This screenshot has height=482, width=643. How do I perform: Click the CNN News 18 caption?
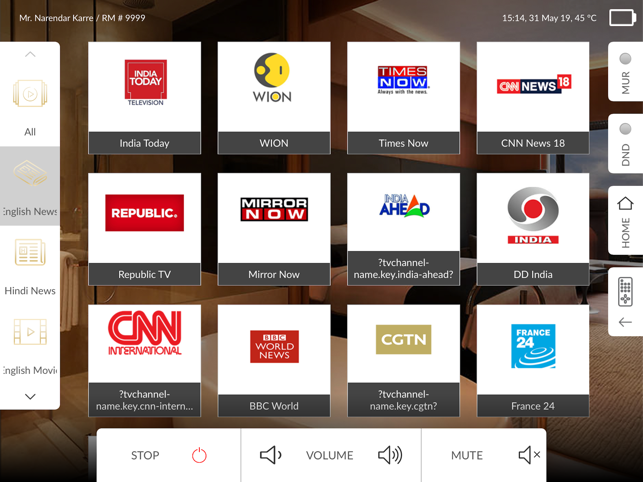pos(533,143)
